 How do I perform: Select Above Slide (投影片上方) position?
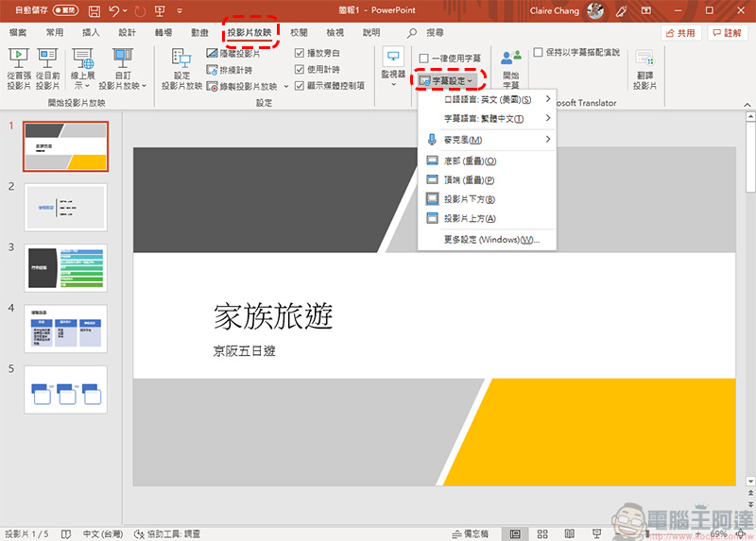tap(487, 219)
